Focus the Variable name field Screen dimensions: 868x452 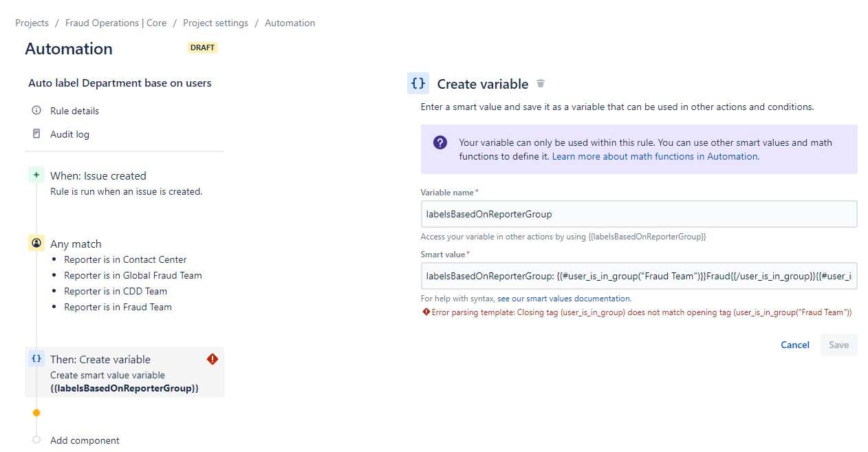639,214
